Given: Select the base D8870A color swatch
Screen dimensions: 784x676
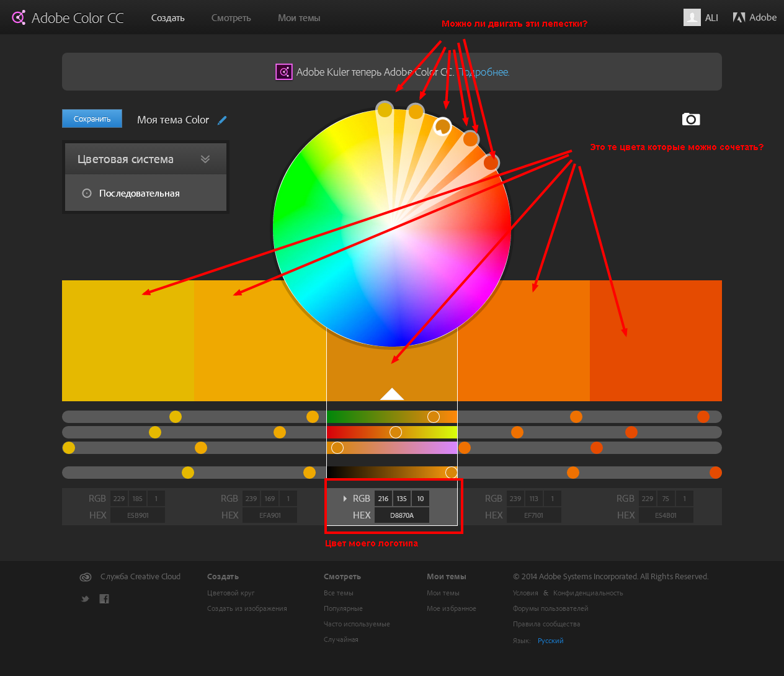Looking at the screenshot, I should pos(392,372).
